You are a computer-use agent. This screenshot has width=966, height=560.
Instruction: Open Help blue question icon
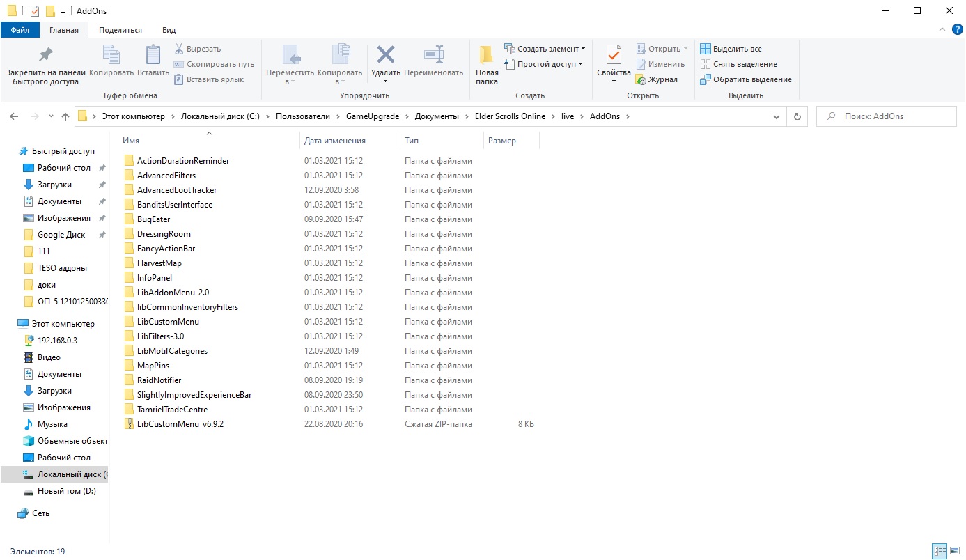tap(958, 29)
